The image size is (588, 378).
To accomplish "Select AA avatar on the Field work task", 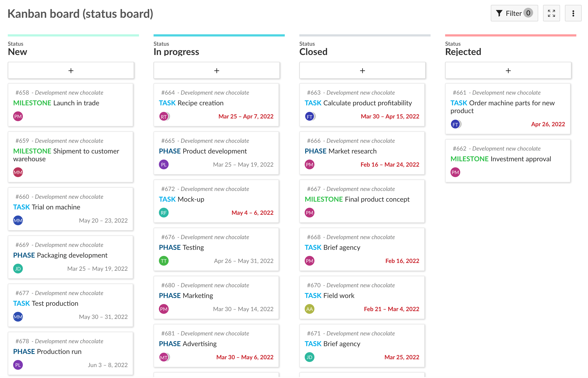I will [310, 309].
